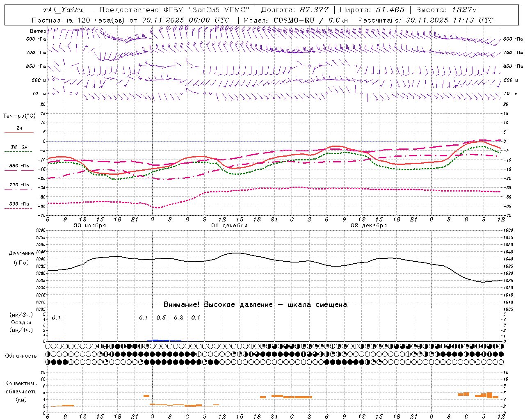Click the 'Широта: 51.465' value
This screenshot has width=525, height=420.
[x=372, y=10]
